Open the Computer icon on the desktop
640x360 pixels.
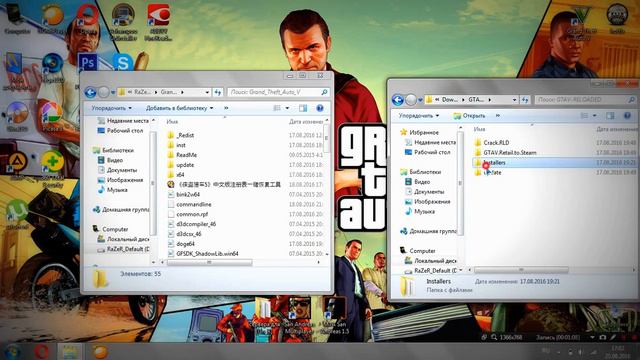point(17,18)
